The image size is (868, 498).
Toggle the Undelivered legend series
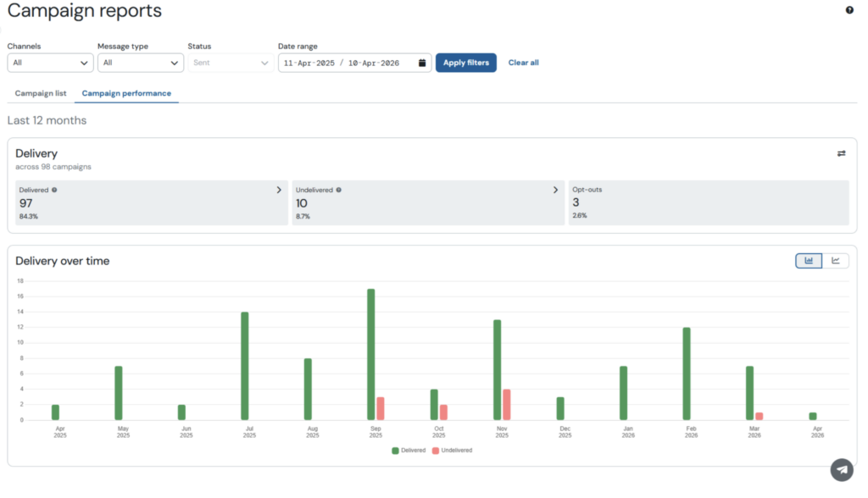pyautogui.click(x=453, y=451)
